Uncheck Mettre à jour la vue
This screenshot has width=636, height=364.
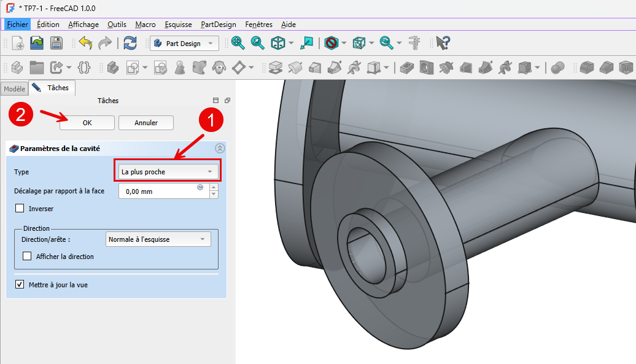click(20, 285)
